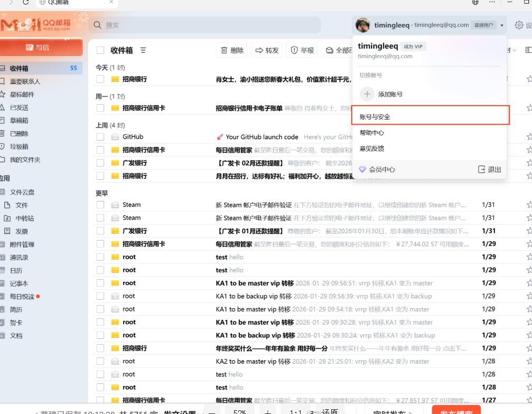Tick the select-all checkbox beside 收件箱 title
Screen dimensions: 532x414
(100, 50)
